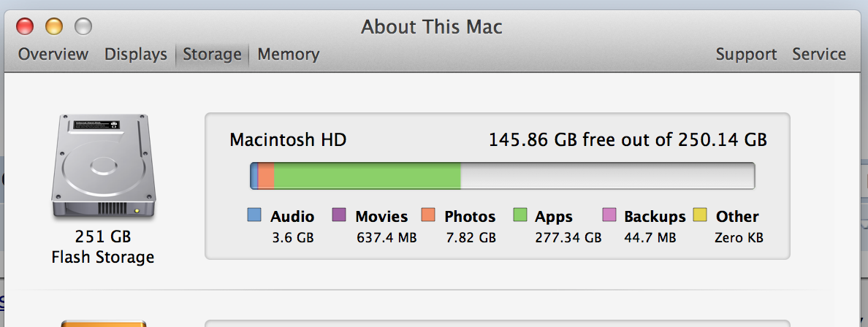Click the Macintosh HD volume name
The image size is (868, 327).
tap(288, 139)
